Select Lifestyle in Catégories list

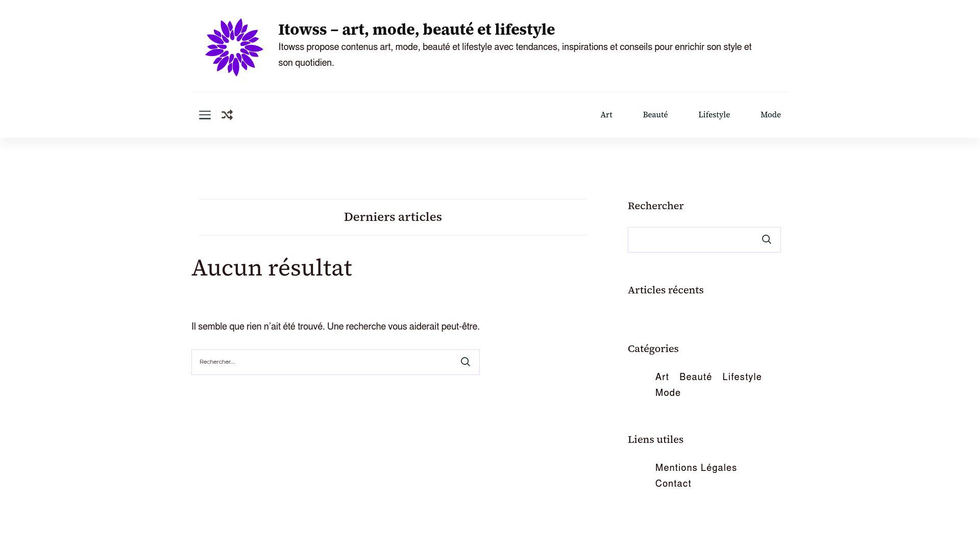tap(742, 377)
